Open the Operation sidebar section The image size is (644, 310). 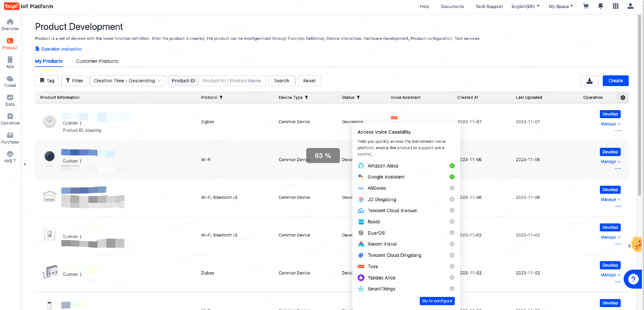click(x=10, y=119)
